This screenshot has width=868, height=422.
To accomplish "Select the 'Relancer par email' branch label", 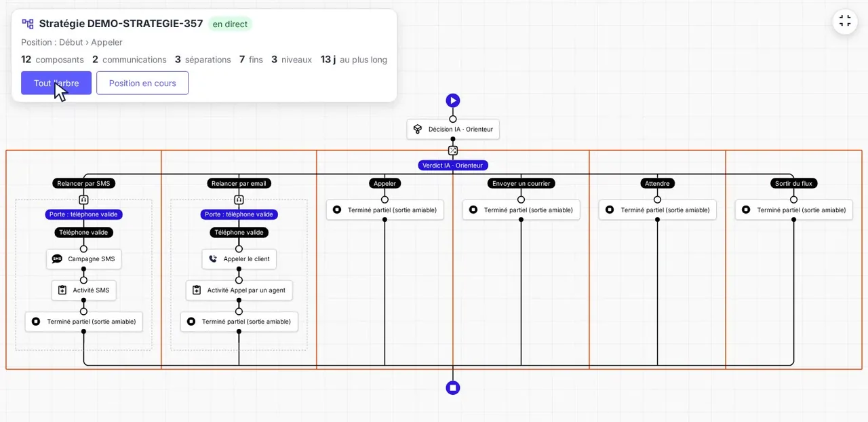I will 239,183.
